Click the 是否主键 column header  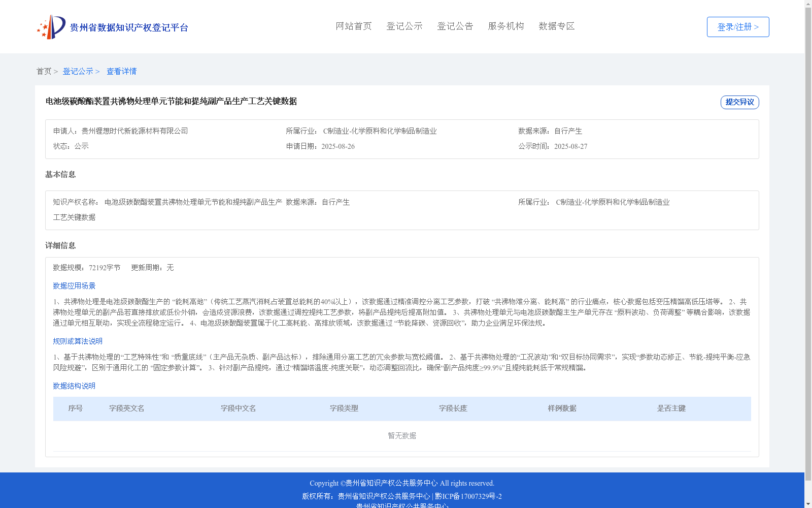[x=671, y=408]
